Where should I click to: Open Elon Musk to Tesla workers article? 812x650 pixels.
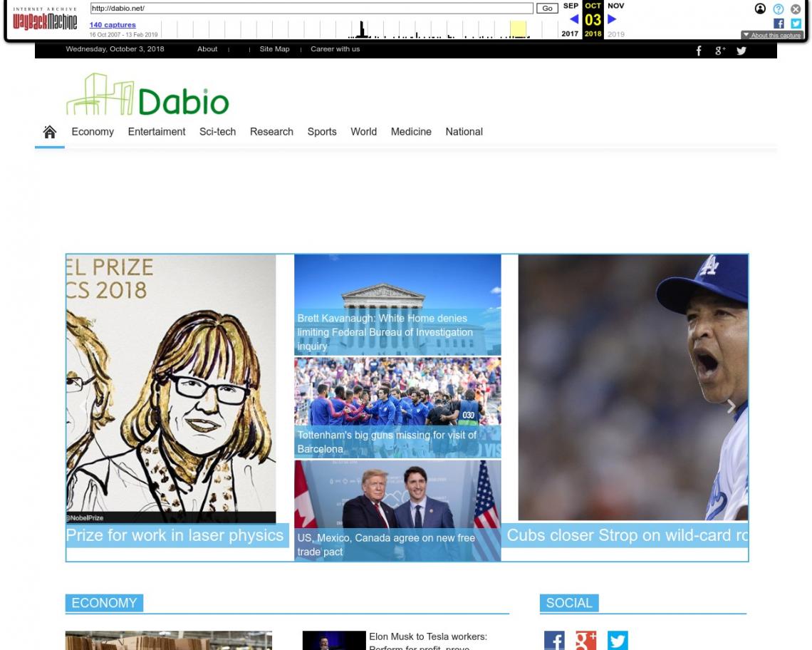[428, 641]
